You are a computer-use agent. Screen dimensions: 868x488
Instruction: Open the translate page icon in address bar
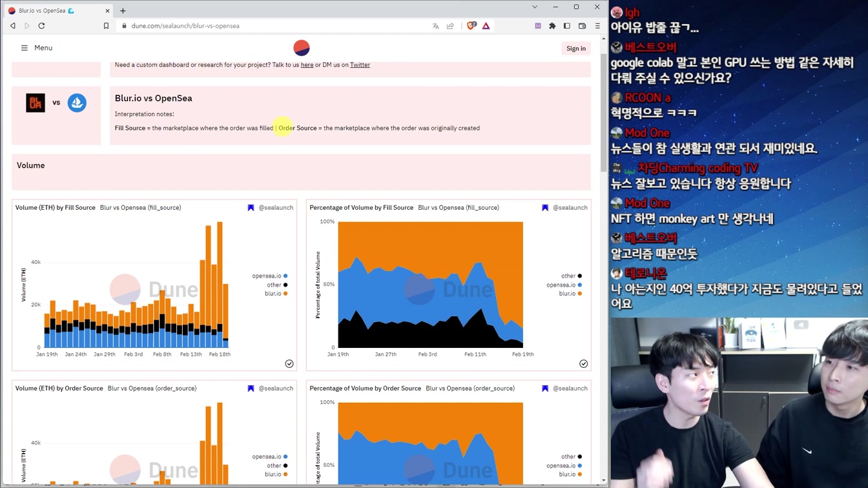(436, 26)
